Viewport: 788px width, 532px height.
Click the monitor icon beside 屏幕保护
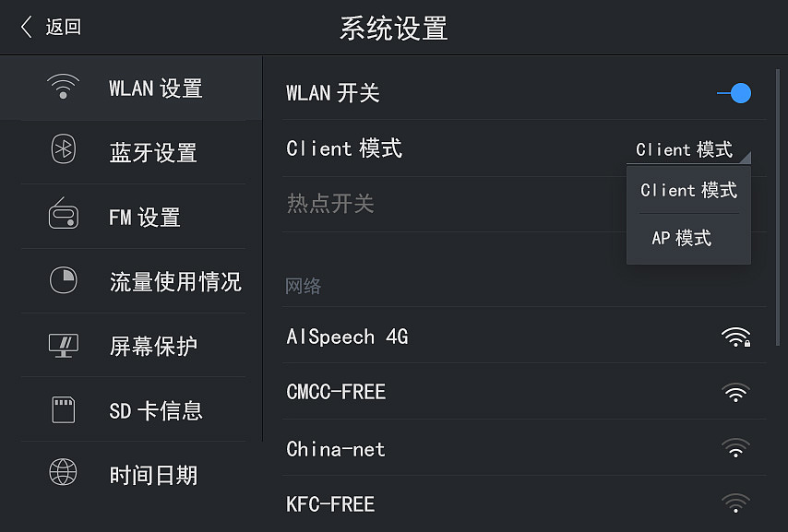tap(63, 345)
